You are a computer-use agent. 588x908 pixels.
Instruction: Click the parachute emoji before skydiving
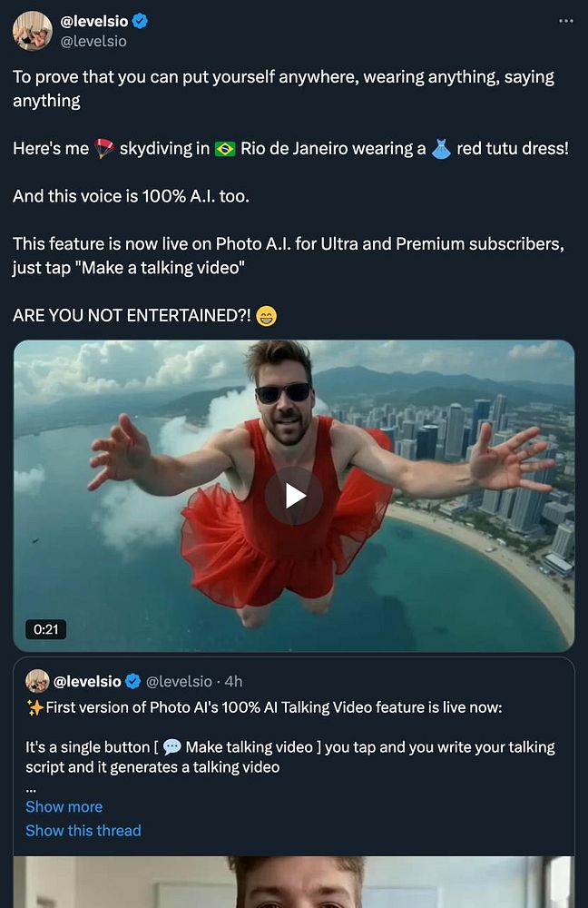click(x=104, y=149)
